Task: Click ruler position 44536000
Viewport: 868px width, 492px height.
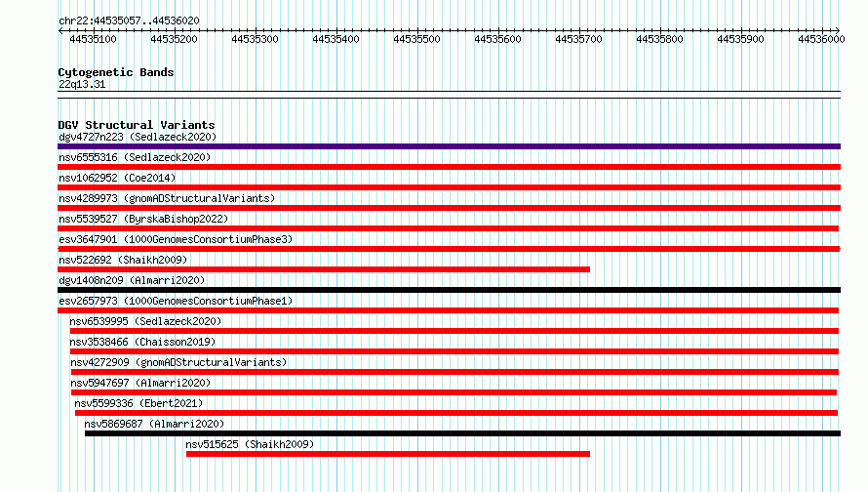Action: tap(821, 39)
